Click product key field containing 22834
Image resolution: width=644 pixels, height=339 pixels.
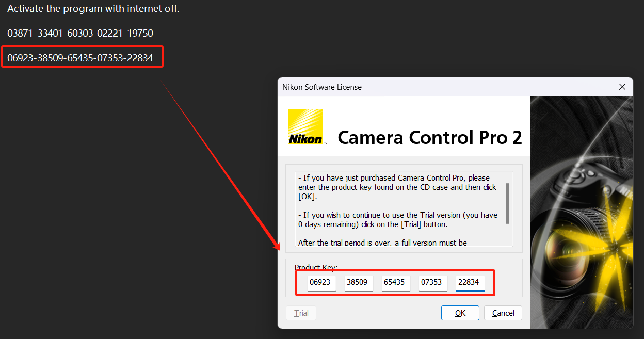coord(470,283)
